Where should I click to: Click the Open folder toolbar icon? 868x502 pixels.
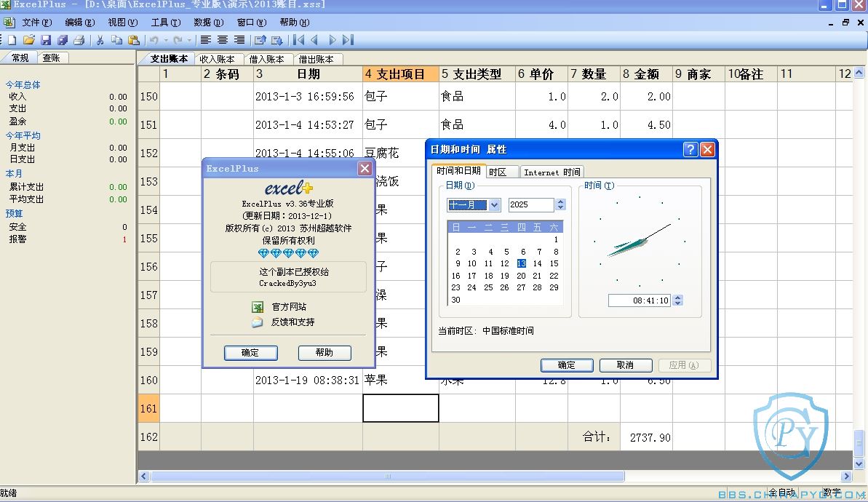[29, 40]
